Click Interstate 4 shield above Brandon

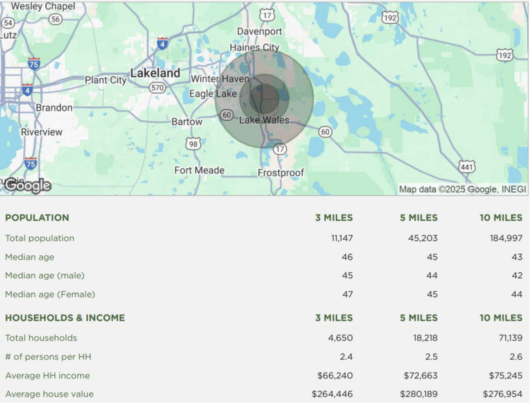27,90
